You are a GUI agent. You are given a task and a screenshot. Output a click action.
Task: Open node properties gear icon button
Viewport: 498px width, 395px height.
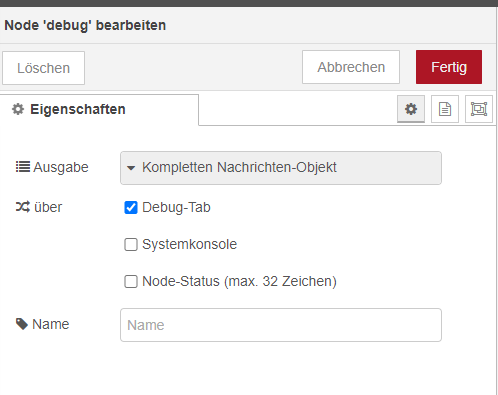(411, 109)
